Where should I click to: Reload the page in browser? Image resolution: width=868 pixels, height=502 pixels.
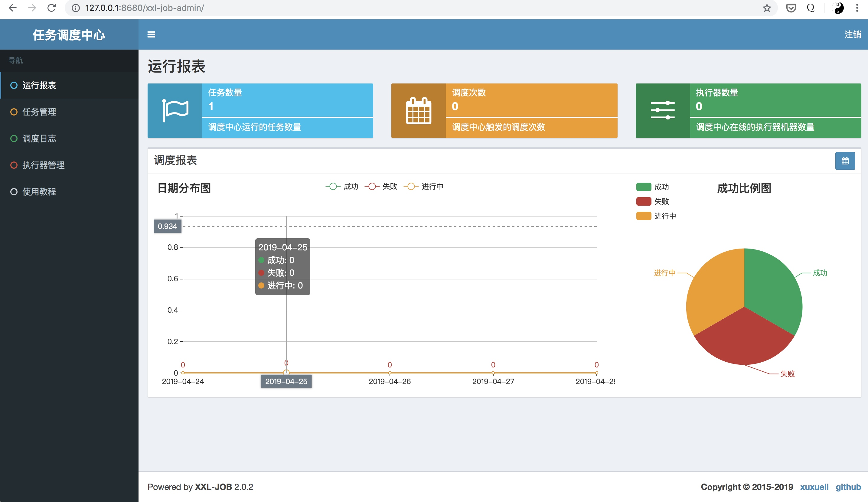[52, 8]
